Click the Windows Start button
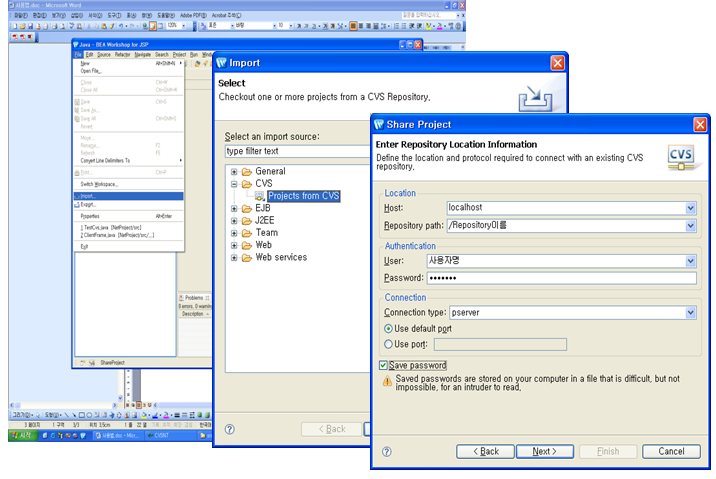Screen dimensions: 716x479 pos(22,436)
